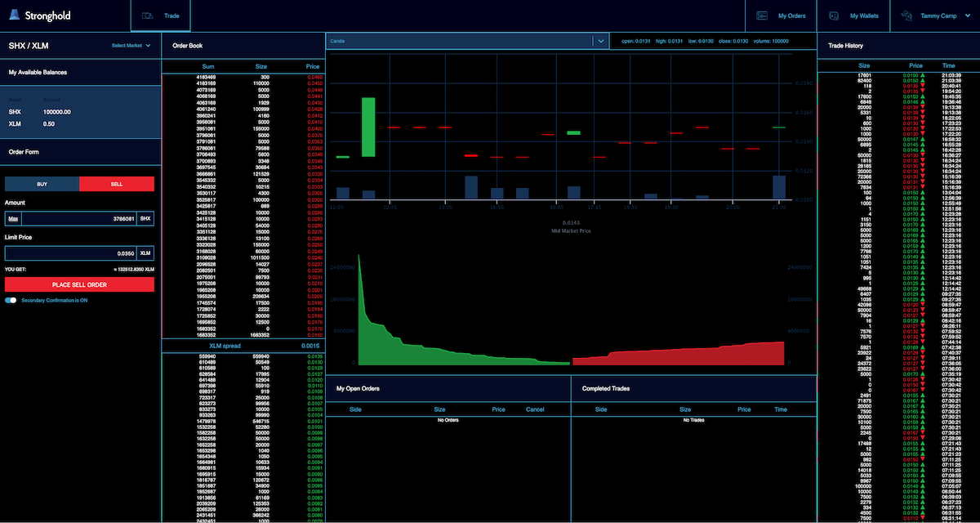Click the tall green candle on the chart
This screenshot has width=980, height=523.
(x=368, y=127)
